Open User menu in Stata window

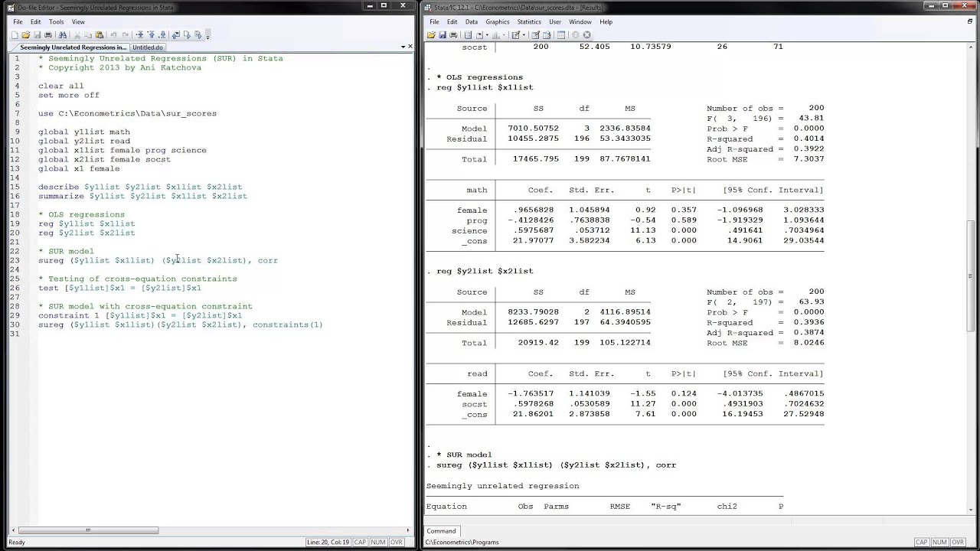(555, 22)
